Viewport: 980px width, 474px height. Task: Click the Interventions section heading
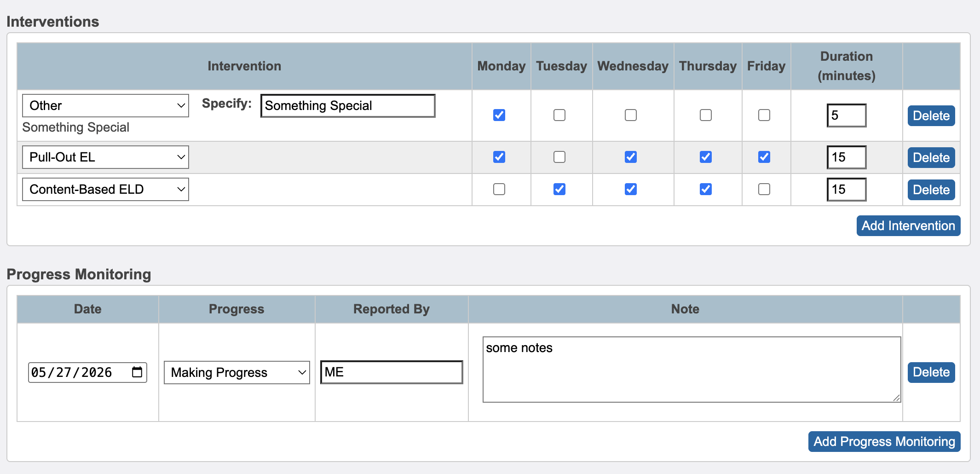coord(53,22)
